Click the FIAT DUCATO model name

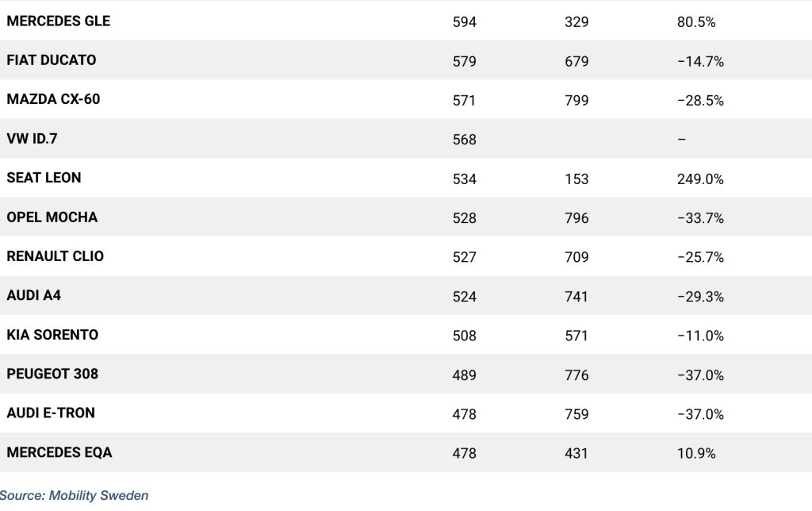pyautogui.click(x=52, y=60)
